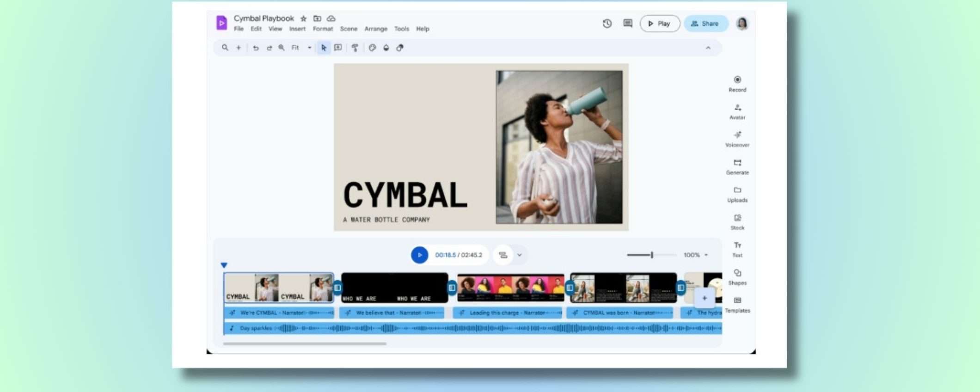Open the Format menu
This screenshot has width=980, height=392.
pyautogui.click(x=323, y=29)
